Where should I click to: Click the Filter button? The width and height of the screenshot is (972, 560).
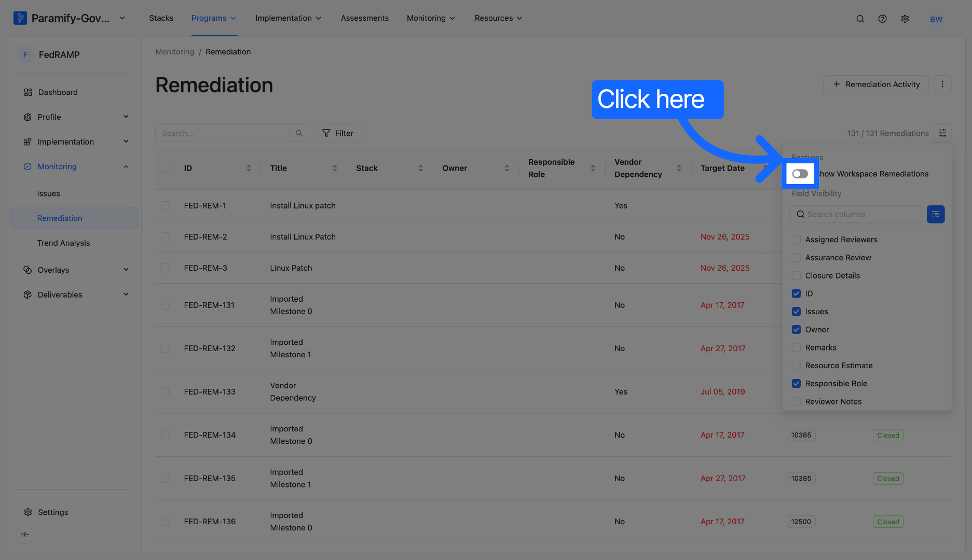(337, 133)
